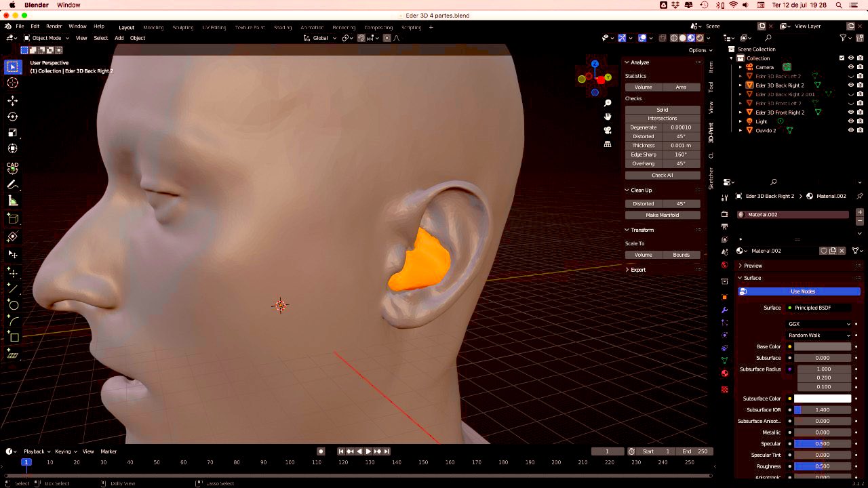The width and height of the screenshot is (868, 488).
Task: Click the Roughness slider
Action: (823, 466)
